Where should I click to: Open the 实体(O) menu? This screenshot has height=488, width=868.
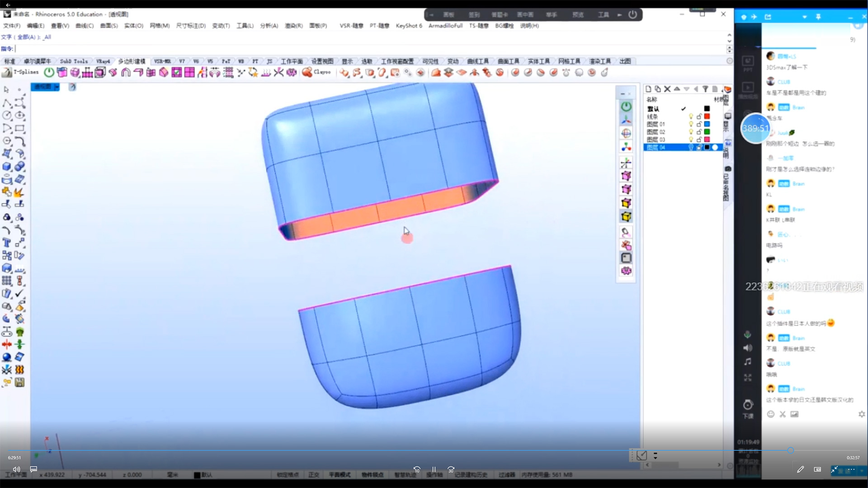click(134, 26)
